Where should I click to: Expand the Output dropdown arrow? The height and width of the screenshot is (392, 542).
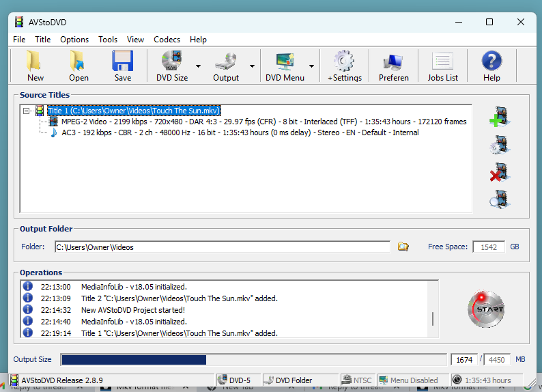(252, 66)
